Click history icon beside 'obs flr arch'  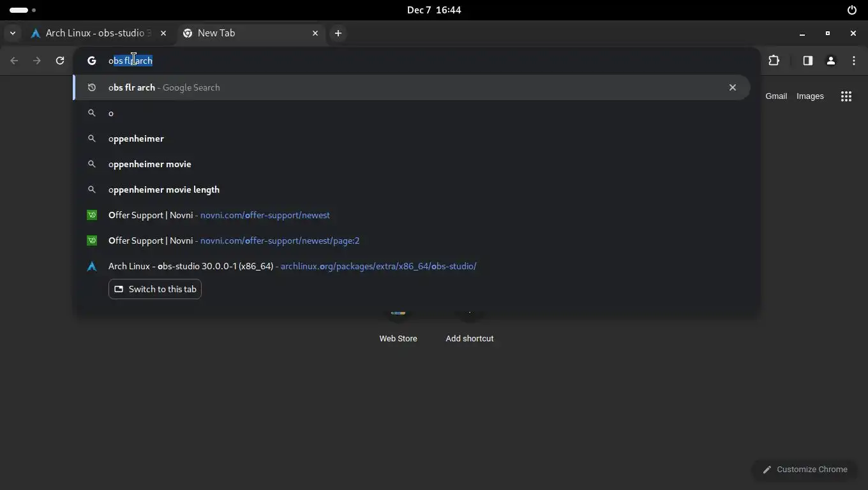[92, 87]
